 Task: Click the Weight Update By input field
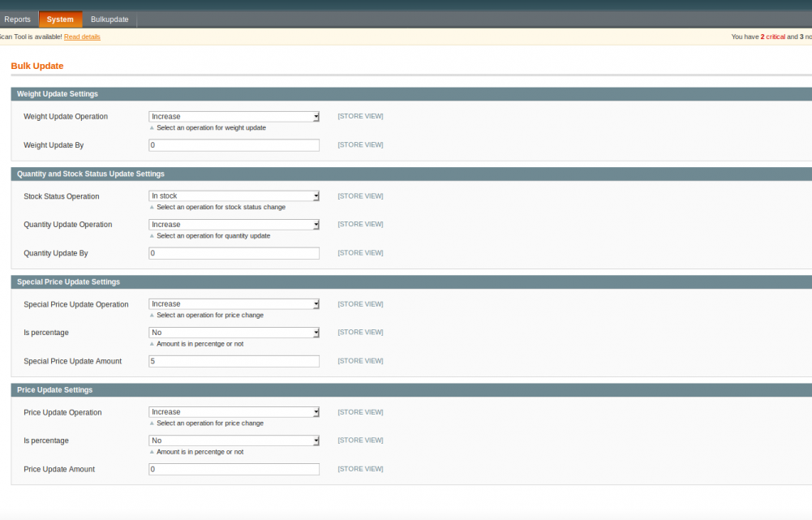point(234,144)
